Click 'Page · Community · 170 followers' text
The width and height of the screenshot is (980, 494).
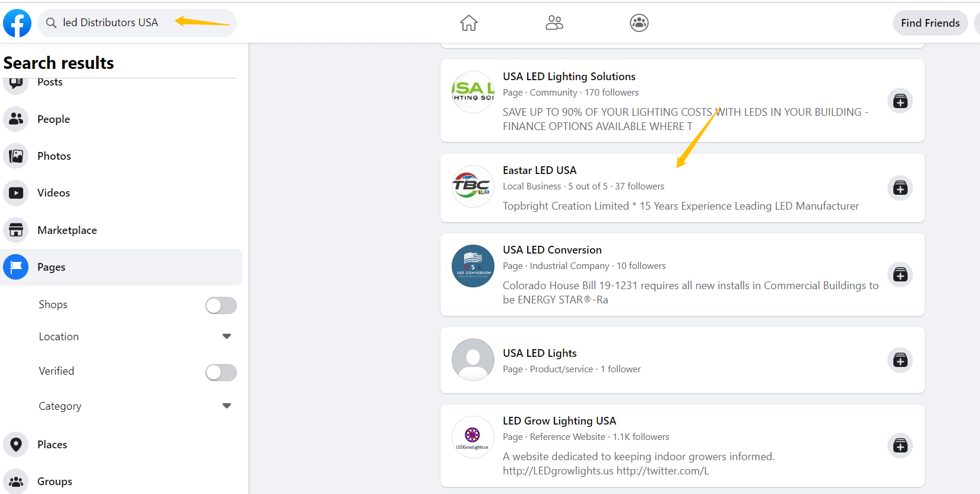coord(570,93)
